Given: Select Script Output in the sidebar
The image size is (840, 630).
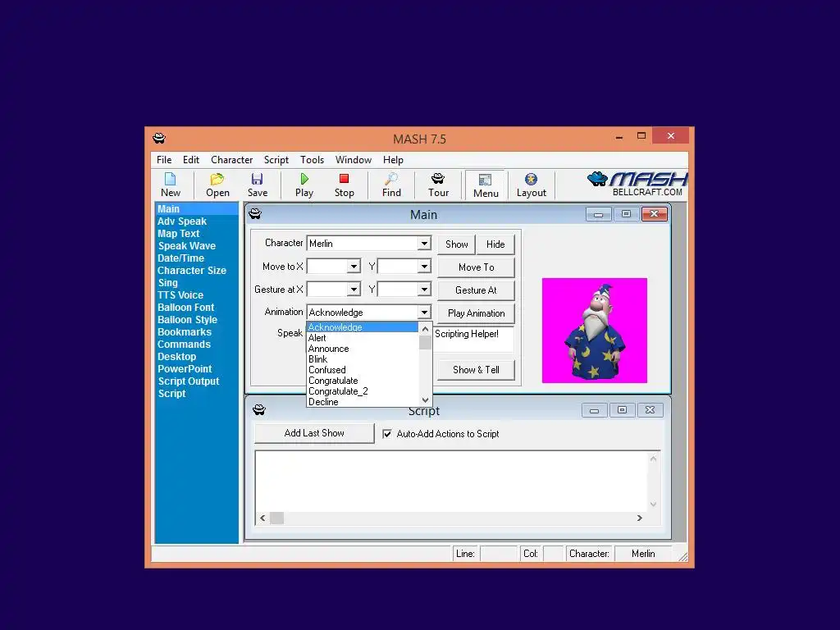Looking at the screenshot, I should tap(189, 381).
